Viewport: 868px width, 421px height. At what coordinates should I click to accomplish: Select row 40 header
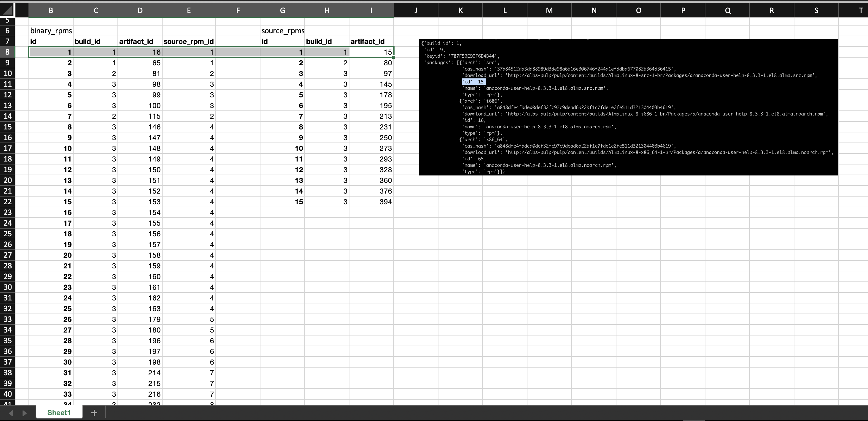coord(7,394)
